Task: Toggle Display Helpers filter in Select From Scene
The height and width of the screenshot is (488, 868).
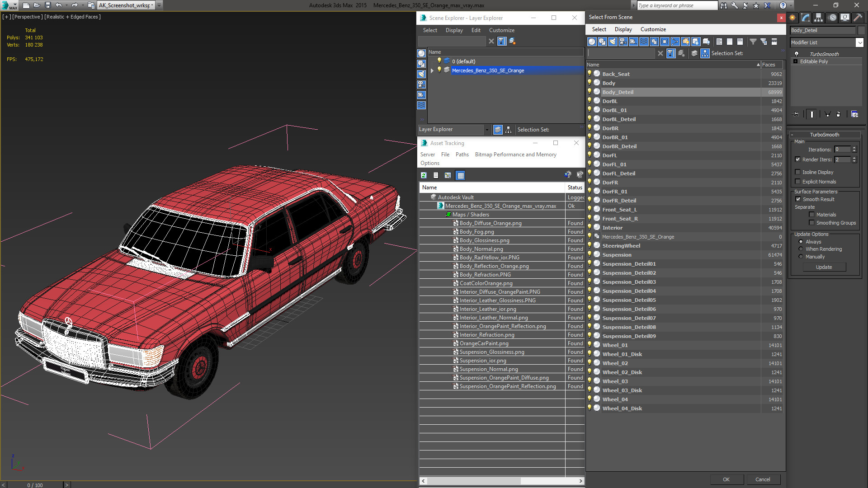Action: tap(633, 42)
